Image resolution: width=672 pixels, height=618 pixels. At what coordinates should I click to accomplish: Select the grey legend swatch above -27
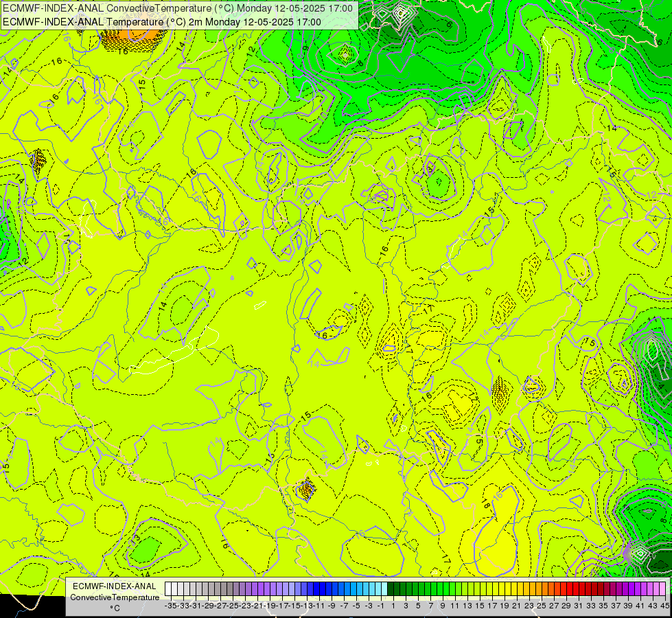218,589
